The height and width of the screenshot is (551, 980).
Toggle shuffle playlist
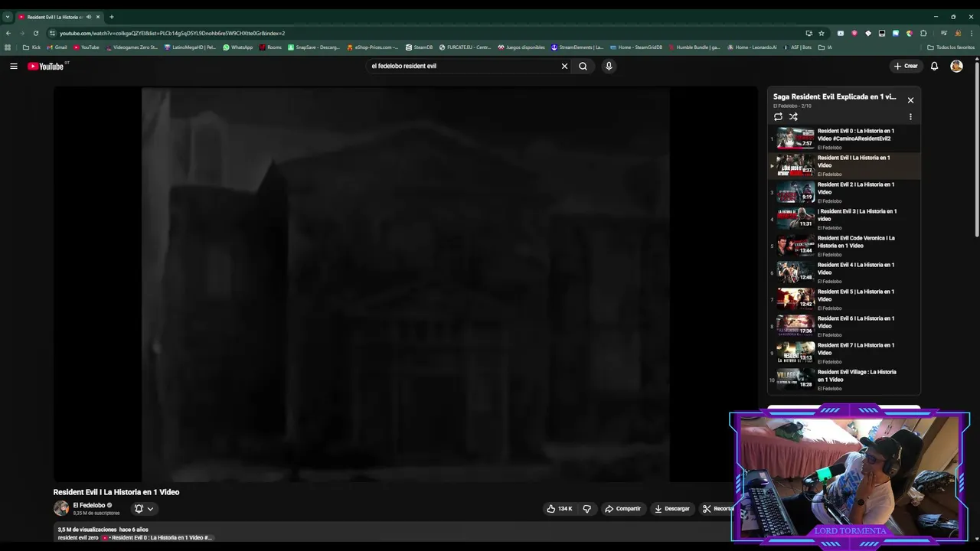pyautogui.click(x=793, y=117)
